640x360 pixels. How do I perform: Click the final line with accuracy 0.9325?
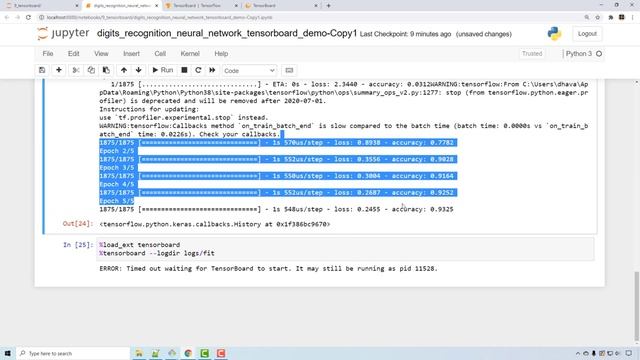(x=276, y=209)
